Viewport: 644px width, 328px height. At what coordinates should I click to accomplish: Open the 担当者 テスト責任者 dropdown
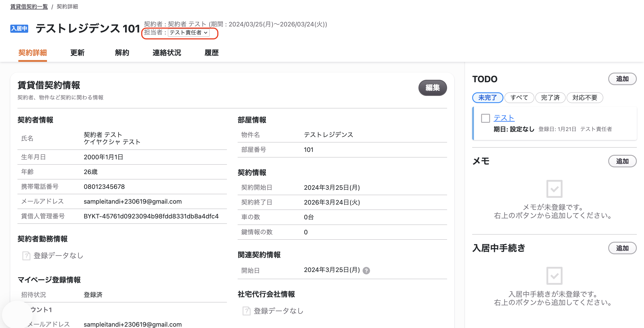[x=188, y=32]
